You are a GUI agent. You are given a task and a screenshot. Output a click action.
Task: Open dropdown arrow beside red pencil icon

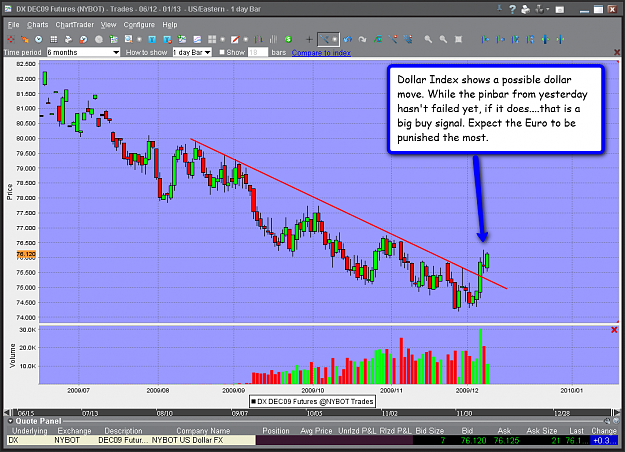(x=246, y=39)
